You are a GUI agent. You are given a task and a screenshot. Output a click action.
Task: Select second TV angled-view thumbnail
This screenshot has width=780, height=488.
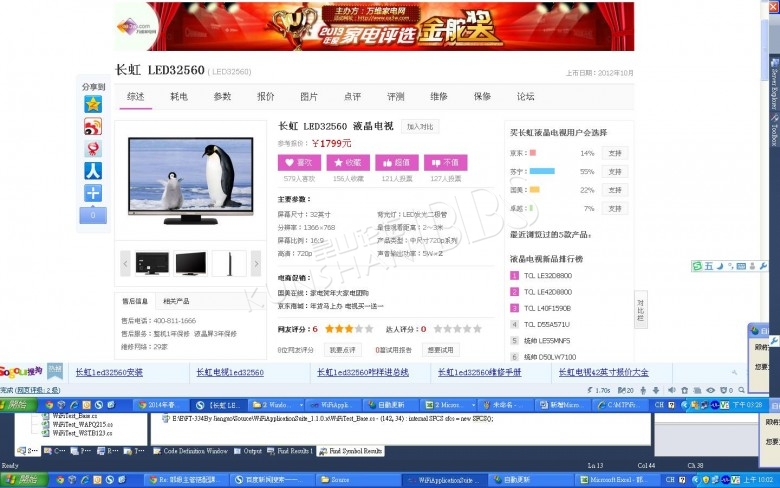click(x=191, y=263)
